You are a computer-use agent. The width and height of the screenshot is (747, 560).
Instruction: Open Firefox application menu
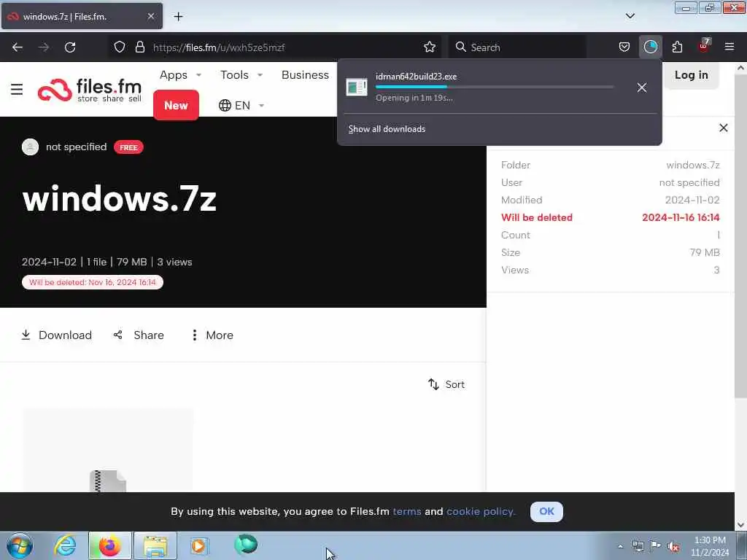click(x=729, y=47)
